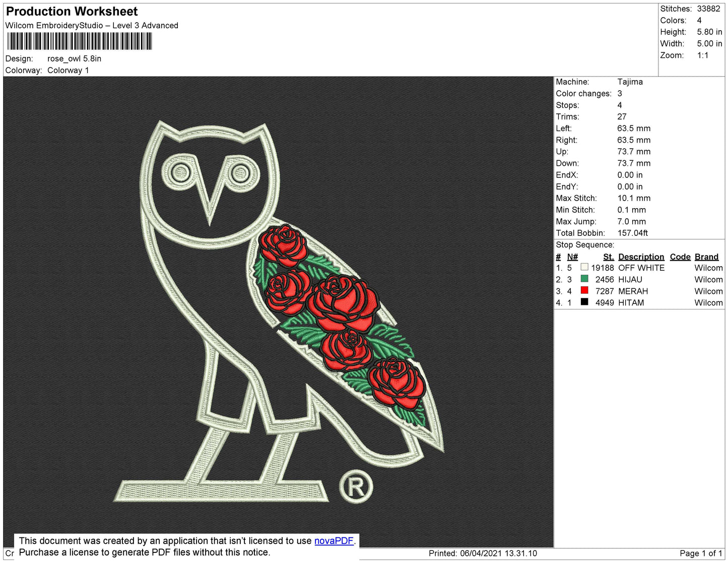Image resolution: width=728 pixels, height=563 pixels.
Task: Click the 'Page 1 of 1' footer text
Action: pos(701,553)
